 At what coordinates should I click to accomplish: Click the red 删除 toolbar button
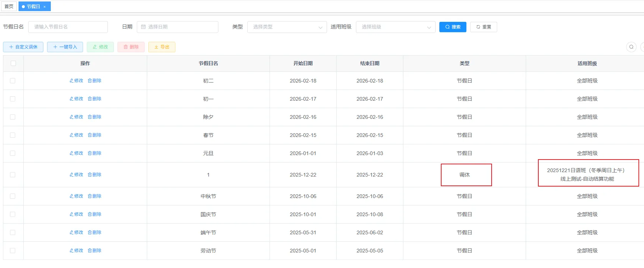(131, 47)
